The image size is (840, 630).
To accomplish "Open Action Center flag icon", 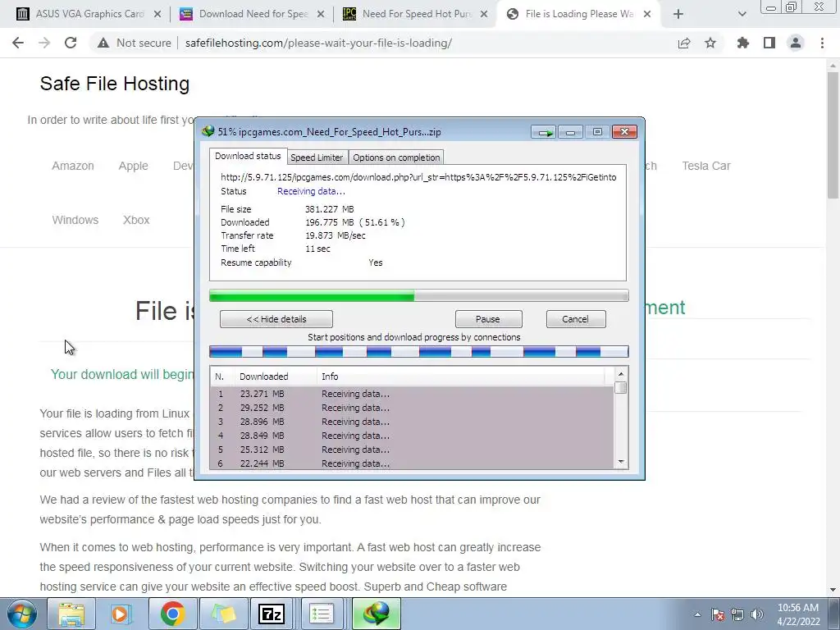I will point(718,614).
